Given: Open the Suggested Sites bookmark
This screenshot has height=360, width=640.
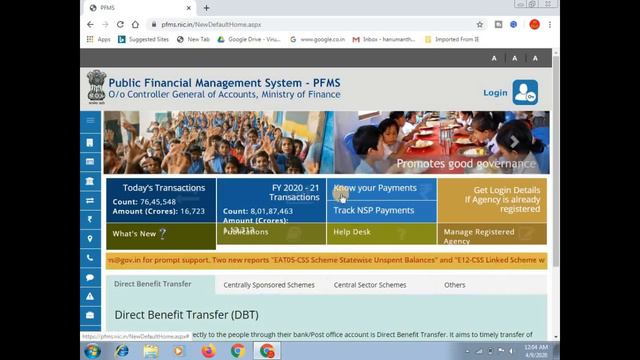Looking at the screenshot, I should point(143,39).
